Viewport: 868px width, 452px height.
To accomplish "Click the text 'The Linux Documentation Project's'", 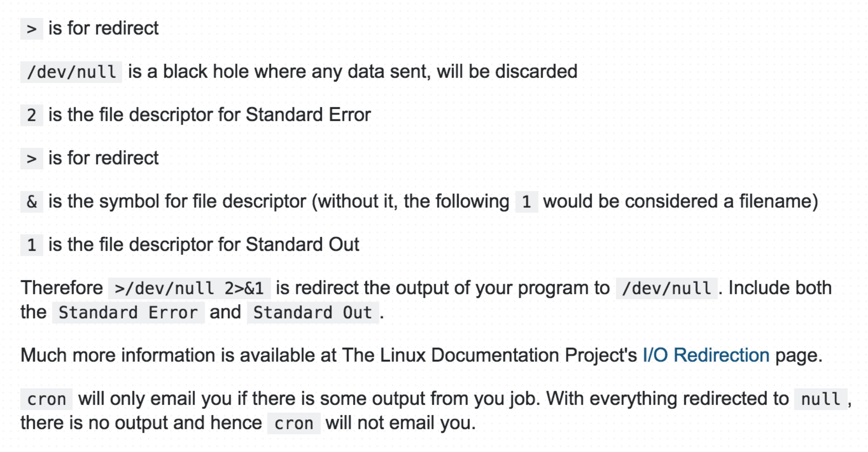I will pos(489,355).
